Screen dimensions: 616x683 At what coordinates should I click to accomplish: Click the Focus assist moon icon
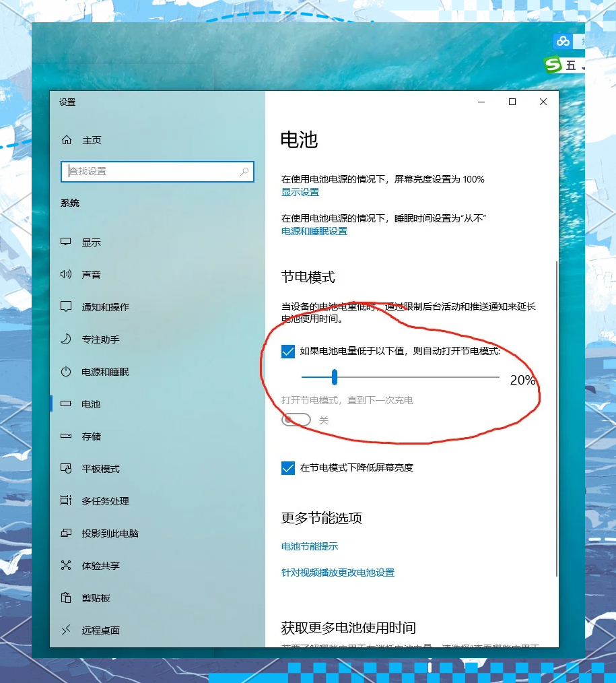click(x=66, y=339)
